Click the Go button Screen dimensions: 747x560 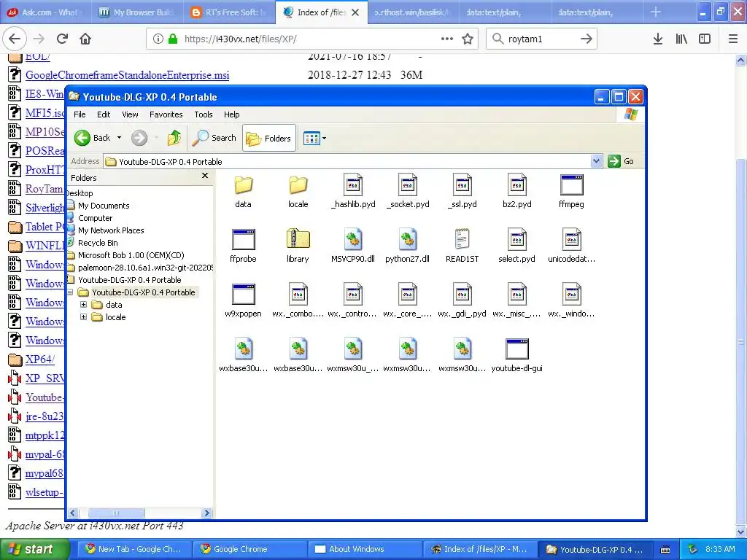coord(621,161)
